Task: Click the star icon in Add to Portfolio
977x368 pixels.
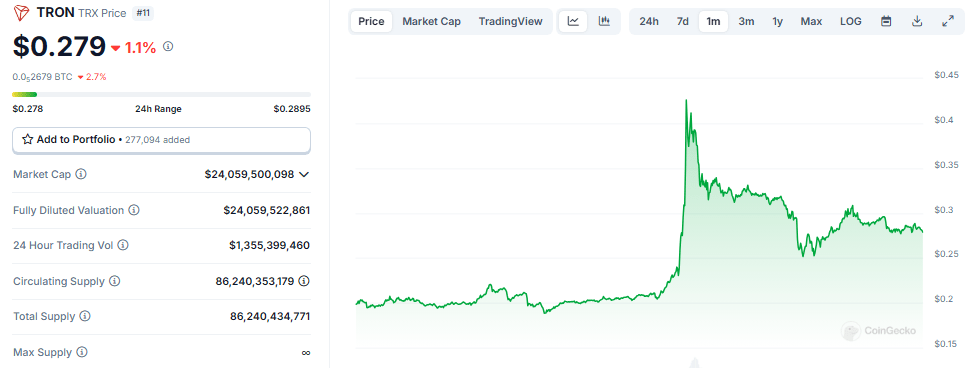Action: (x=27, y=139)
